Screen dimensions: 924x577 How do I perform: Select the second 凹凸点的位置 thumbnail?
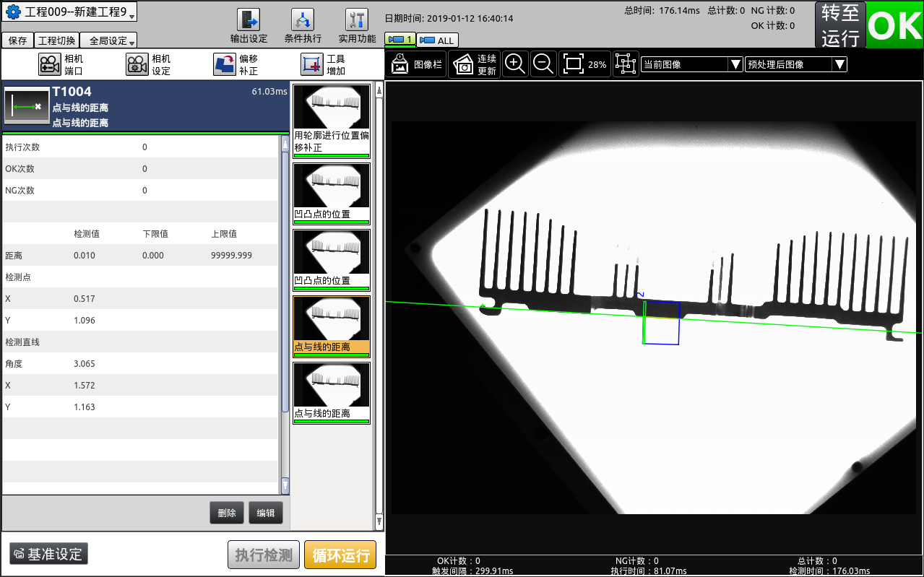coord(332,261)
